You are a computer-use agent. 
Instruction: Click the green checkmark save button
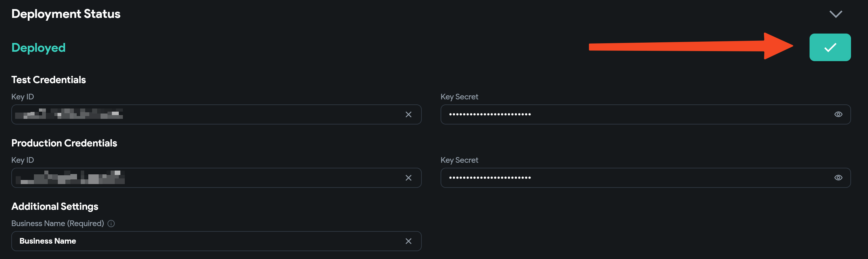830,47
